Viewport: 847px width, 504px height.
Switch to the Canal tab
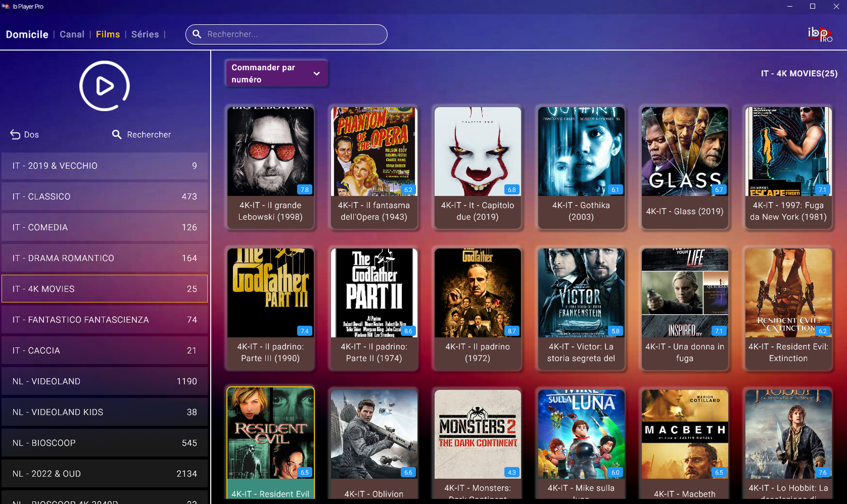[72, 34]
